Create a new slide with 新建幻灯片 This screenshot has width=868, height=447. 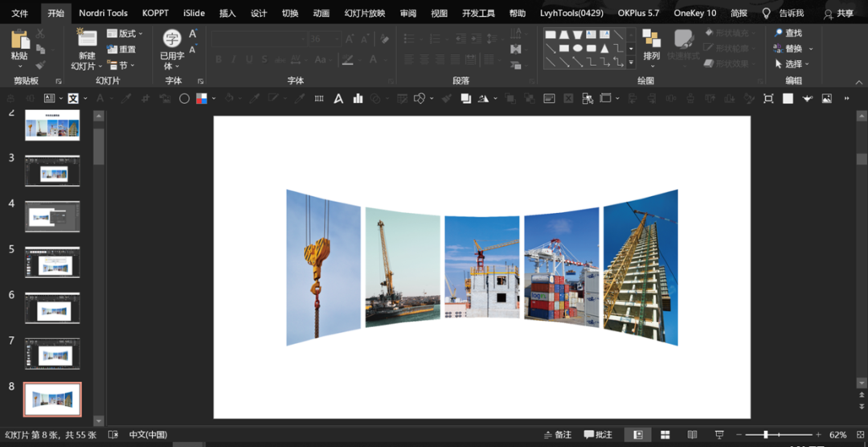coord(88,49)
